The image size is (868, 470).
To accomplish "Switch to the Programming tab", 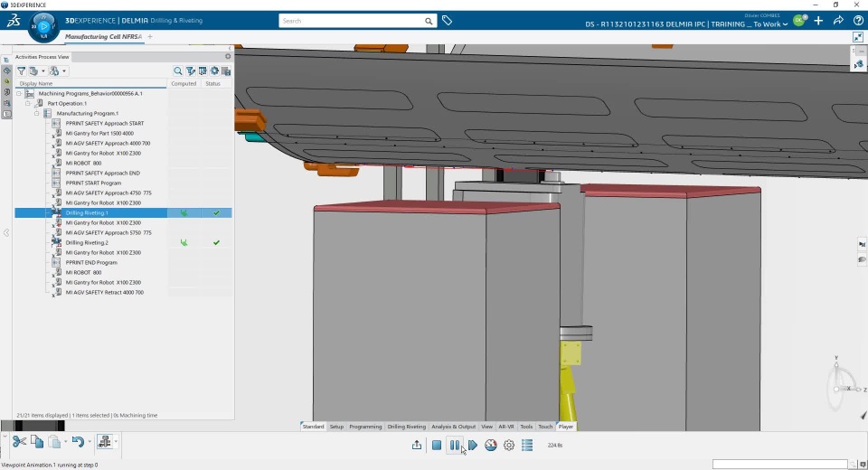I will click(365, 427).
